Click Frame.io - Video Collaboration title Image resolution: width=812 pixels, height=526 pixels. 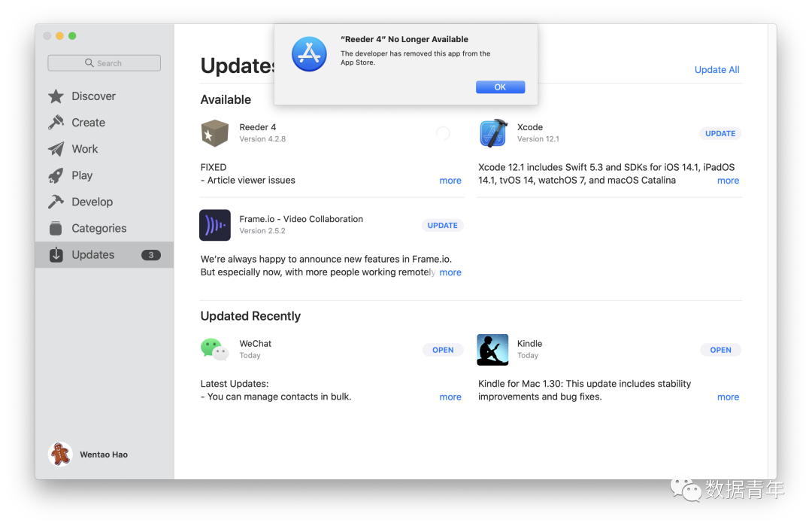point(301,219)
